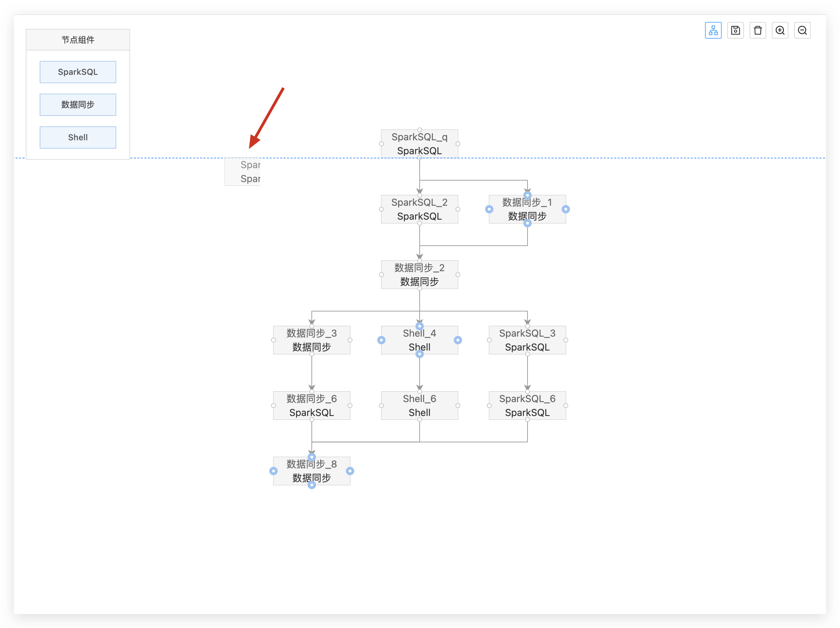Screen dimensions: 840x628
Task: Save the workflow with the floppy disk icon
Action: pyautogui.click(x=735, y=30)
